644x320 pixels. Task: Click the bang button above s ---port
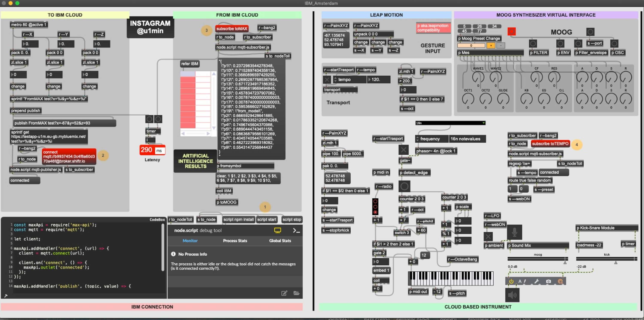click(x=590, y=32)
